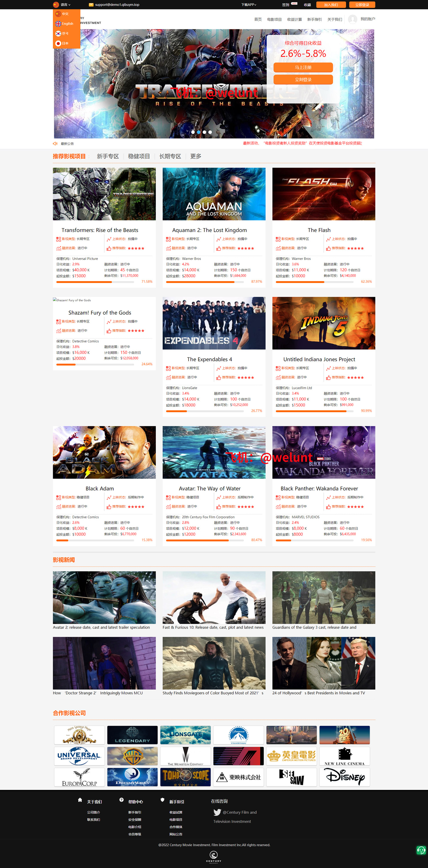The image size is (428, 868).
Task: Open 新手指引 in the navigation bar
Action: [x=314, y=19]
